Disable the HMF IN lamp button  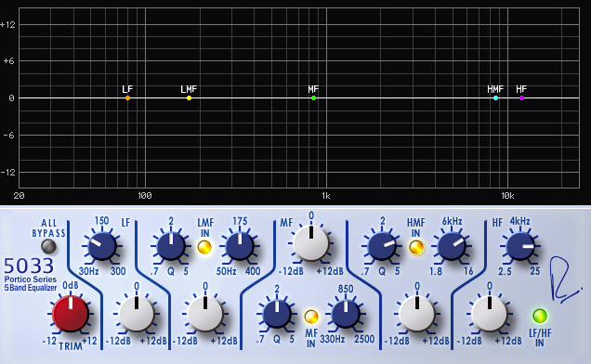(x=416, y=247)
